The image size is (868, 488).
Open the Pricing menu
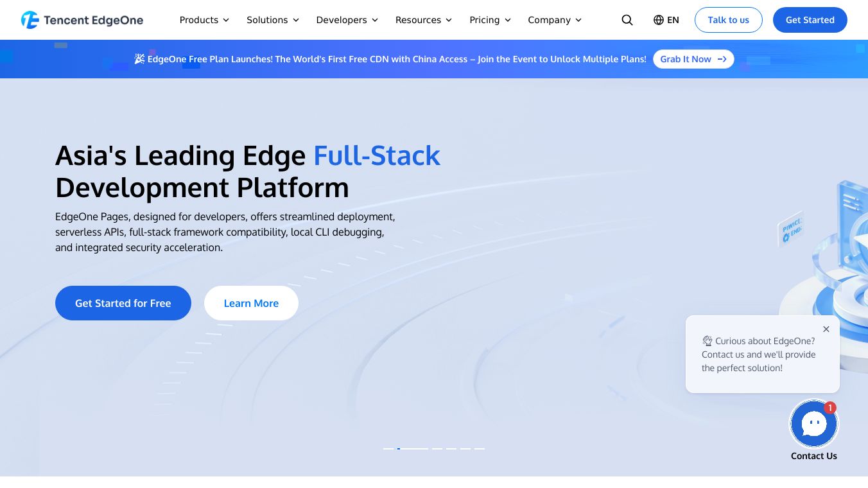pyautogui.click(x=490, y=20)
